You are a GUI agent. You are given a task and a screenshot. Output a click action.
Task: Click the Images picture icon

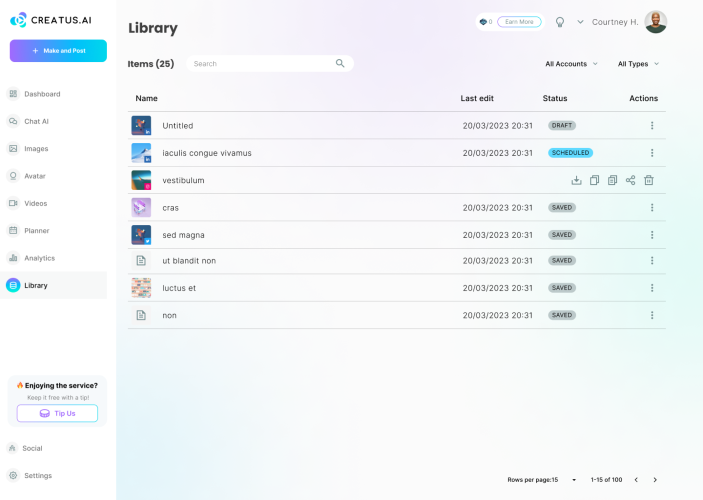pos(13,148)
